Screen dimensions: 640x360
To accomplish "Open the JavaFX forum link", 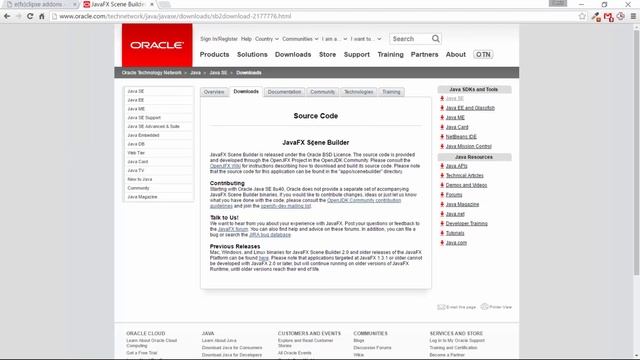I will coord(233,229).
